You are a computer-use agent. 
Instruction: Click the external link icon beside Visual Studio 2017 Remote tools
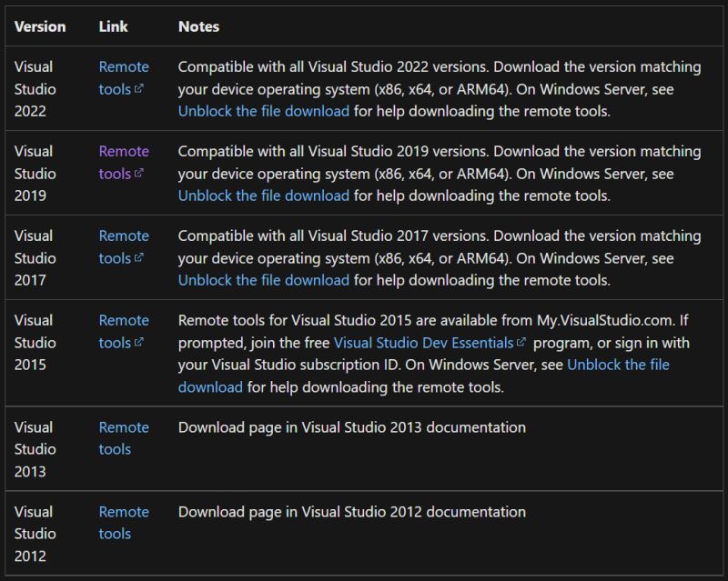pos(141,258)
